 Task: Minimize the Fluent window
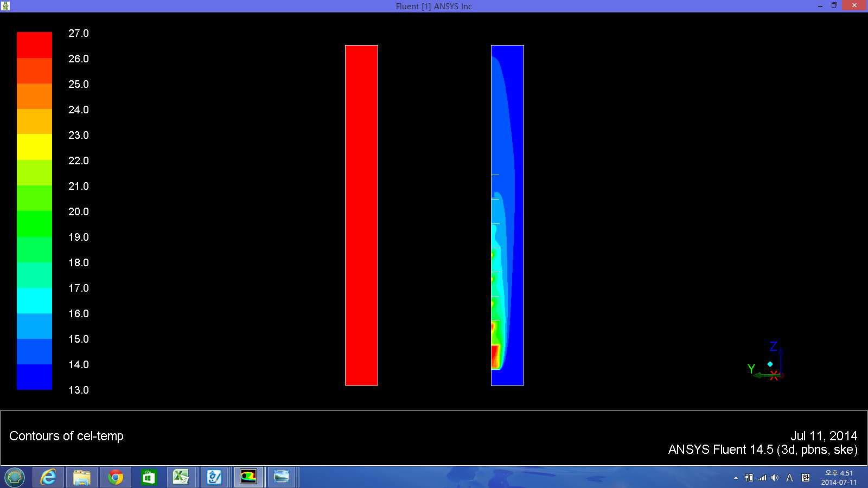tap(820, 6)
